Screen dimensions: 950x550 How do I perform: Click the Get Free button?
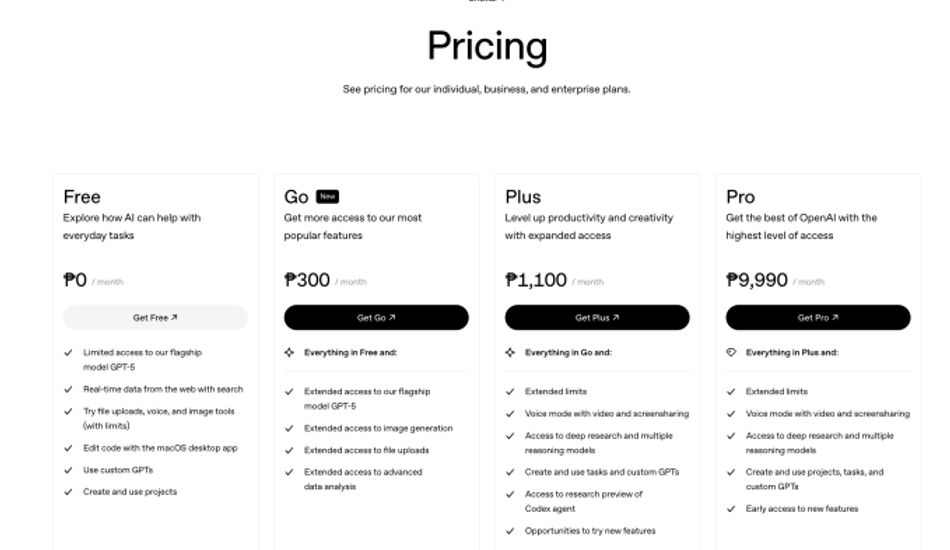tap(155, 318)
